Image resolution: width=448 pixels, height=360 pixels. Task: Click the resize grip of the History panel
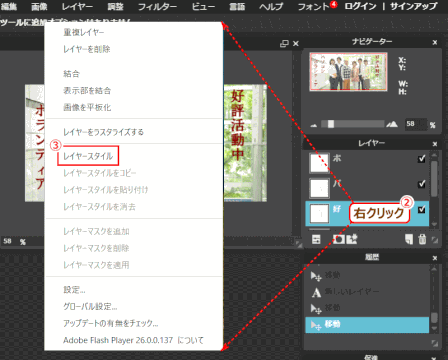pos(435,343)
